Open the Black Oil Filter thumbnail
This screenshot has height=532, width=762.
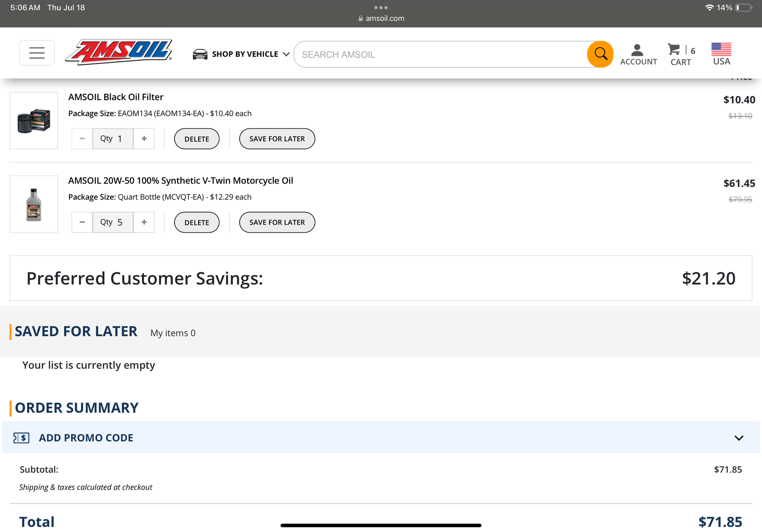[x=34, y=120]
